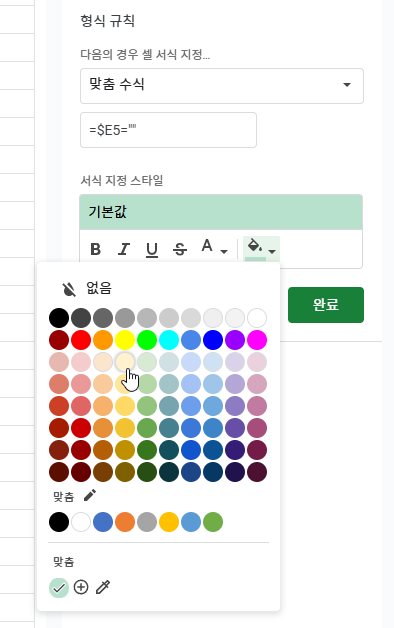Click the custom formula input field
The height and width of the screenshot is (628, 394).
click(168, 130)
